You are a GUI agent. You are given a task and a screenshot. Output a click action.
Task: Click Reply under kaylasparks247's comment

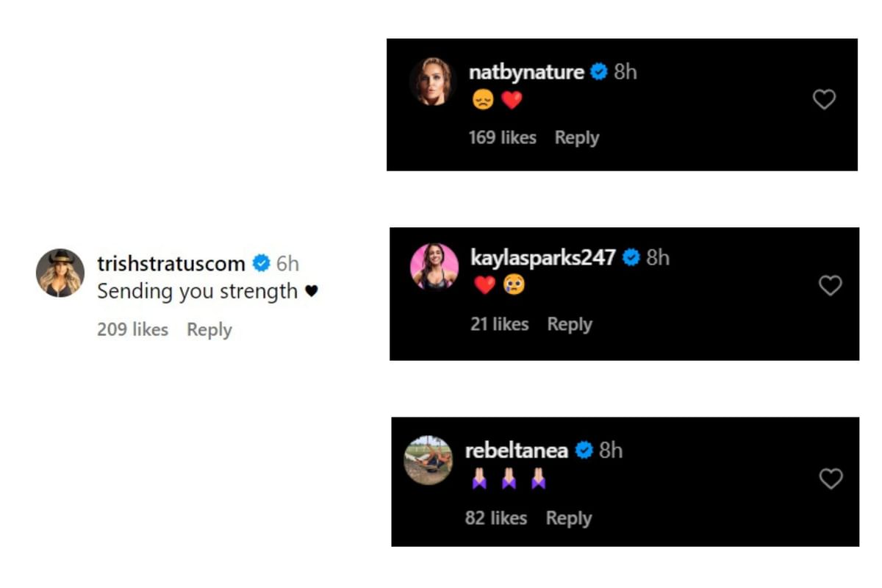(x=570, y=323)
